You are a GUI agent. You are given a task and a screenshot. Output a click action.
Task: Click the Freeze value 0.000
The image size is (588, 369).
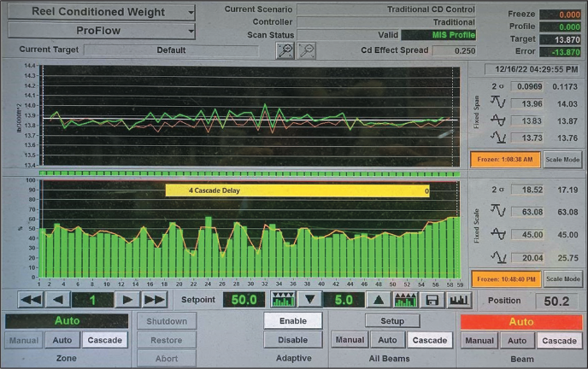(561, 15)
